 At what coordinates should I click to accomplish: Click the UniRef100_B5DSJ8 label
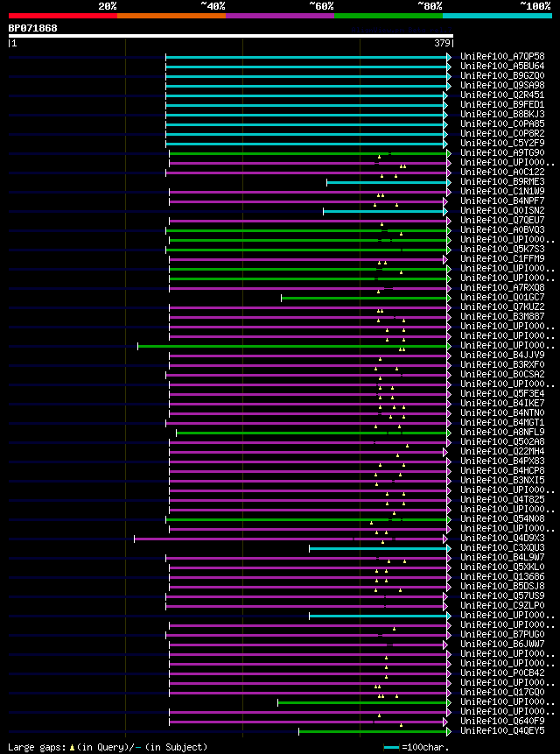(x=502, y=586)
